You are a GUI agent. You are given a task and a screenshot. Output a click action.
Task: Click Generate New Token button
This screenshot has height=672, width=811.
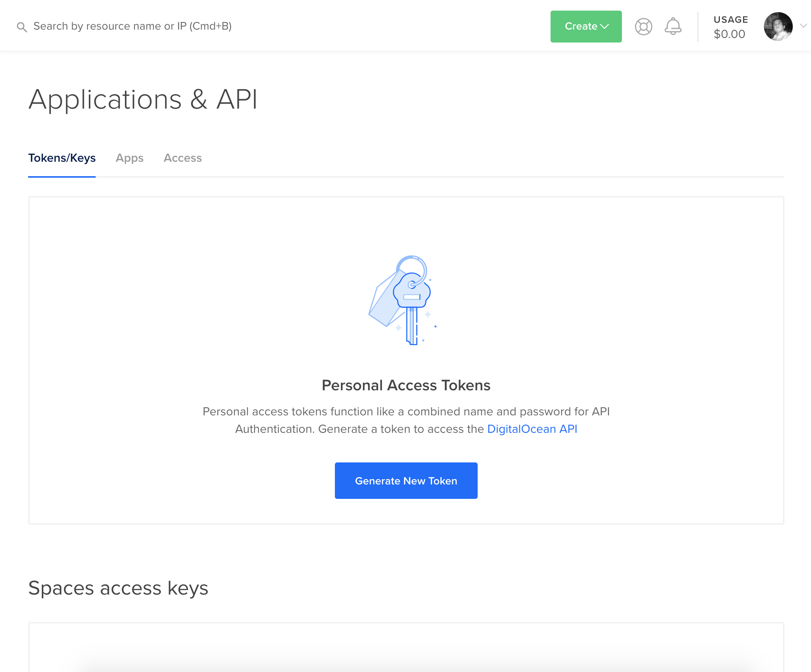(406, 480)
